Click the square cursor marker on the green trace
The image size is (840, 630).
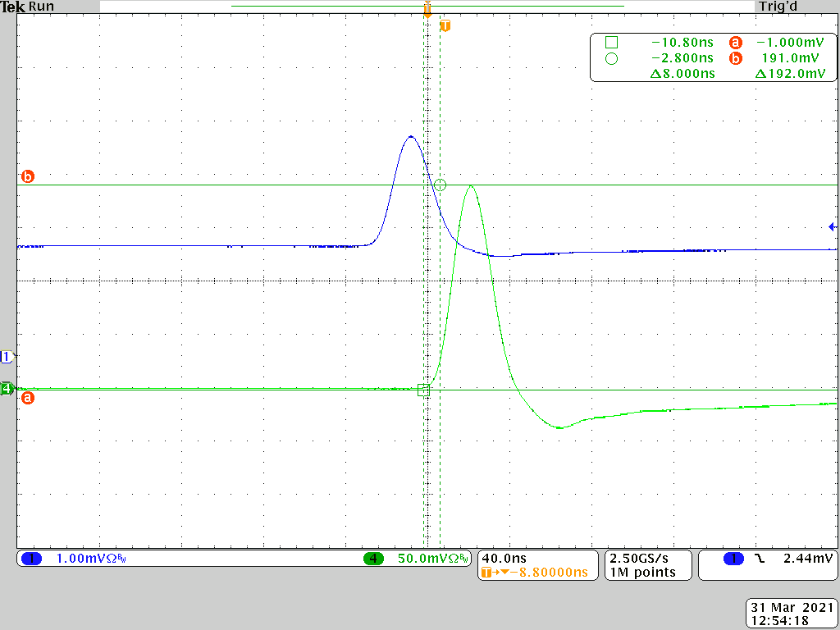[423, 390]
